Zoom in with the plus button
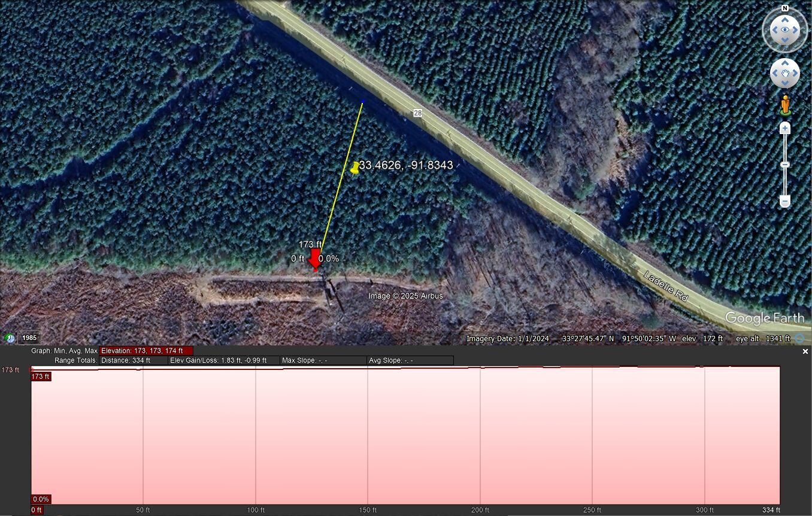This screenshot has width=812, height=516. coord(785,128)
